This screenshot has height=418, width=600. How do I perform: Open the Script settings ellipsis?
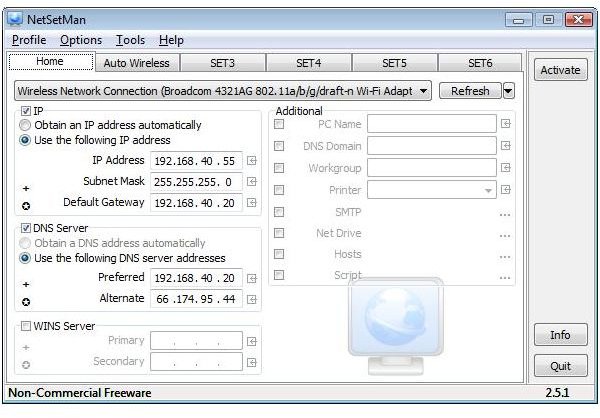point(505,278)
